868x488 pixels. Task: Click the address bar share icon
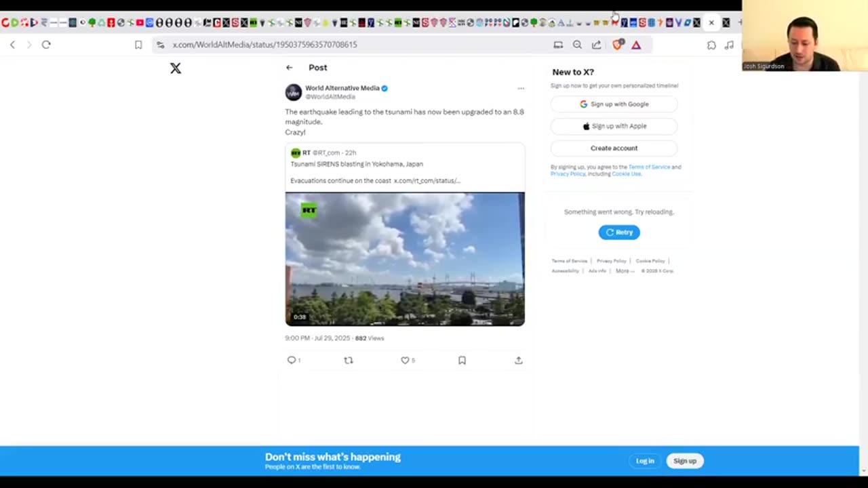(x=596, y=45)
